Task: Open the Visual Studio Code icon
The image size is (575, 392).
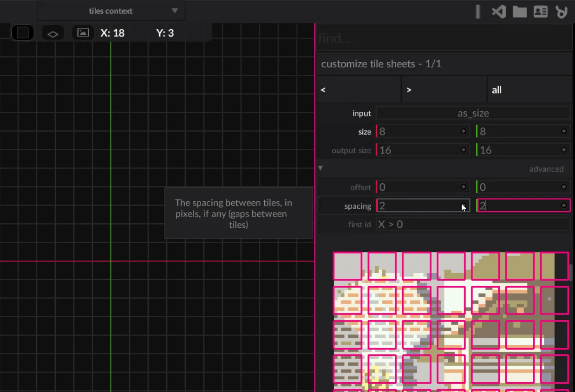Action: click(498, 12)
